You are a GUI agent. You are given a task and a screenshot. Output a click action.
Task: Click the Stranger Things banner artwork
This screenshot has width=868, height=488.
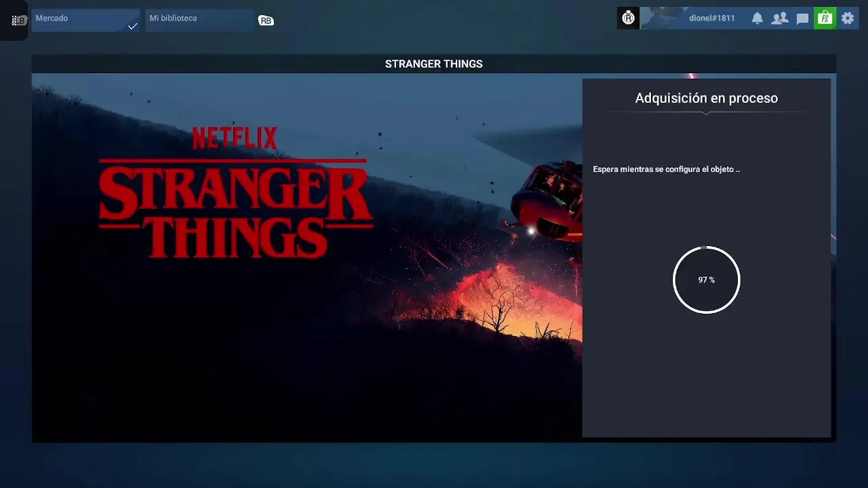pos(307,258)
